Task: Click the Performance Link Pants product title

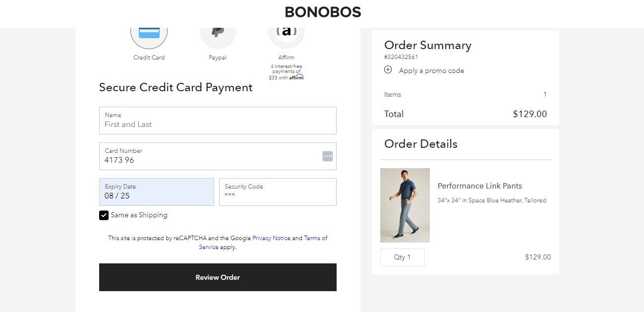Action: (x=479, y=186)
